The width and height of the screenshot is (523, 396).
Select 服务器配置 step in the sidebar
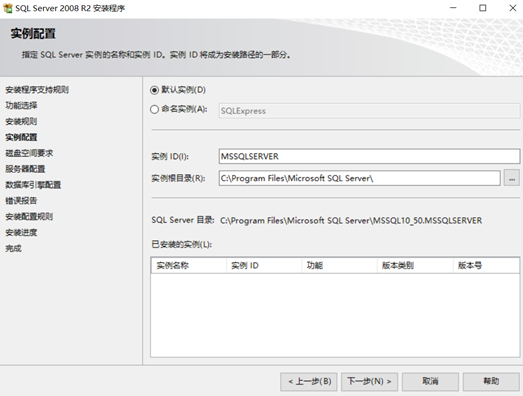(x=25, y=169)
